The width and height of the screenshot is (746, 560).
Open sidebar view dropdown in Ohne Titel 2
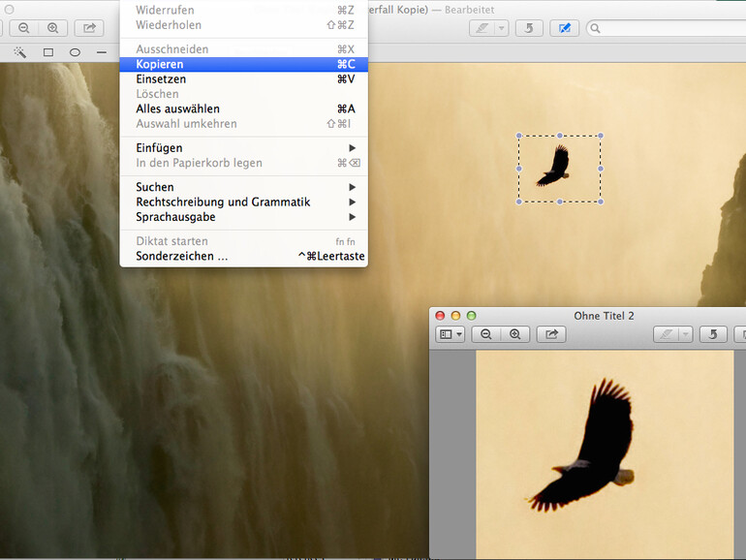[450, 334]
